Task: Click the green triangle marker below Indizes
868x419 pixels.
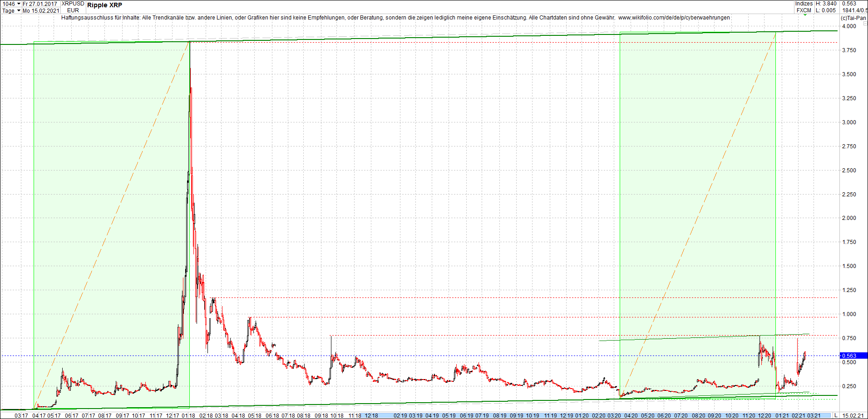Action: tap(805, 15)
